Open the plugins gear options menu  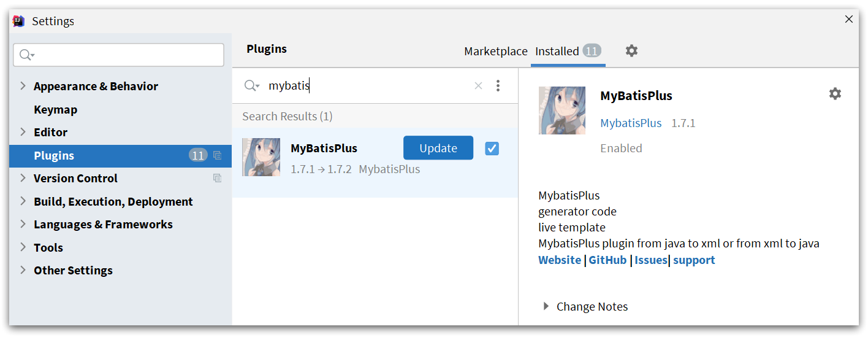631,51
